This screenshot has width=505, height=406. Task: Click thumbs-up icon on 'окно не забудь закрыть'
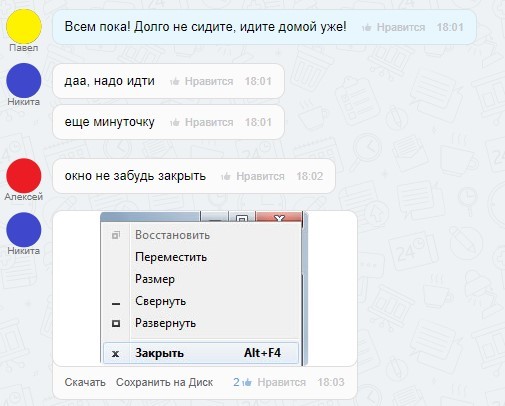pos(226,176)
